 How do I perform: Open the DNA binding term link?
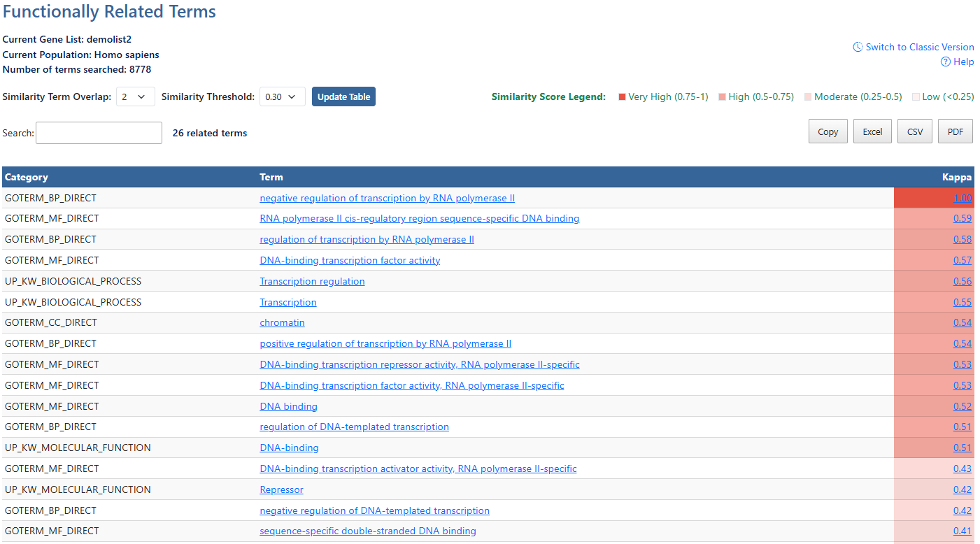coord(288,406)
